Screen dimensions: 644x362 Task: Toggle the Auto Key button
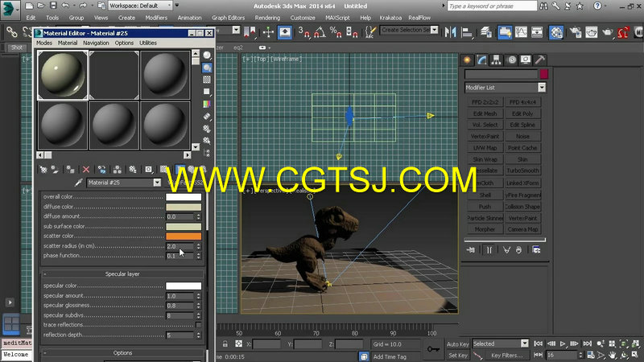coord(457,344)
